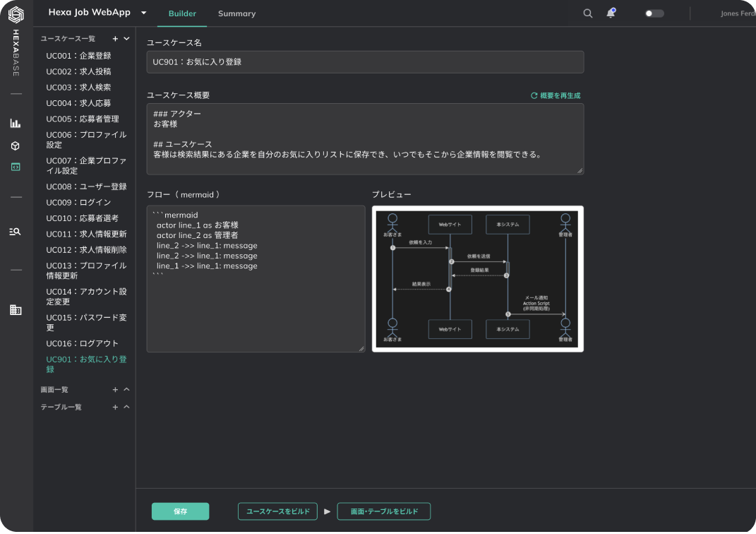This screenshot has width=756, height=534.
Task: Select UC901：お気に入り登録 use case
Action: [x=86, y=364]
